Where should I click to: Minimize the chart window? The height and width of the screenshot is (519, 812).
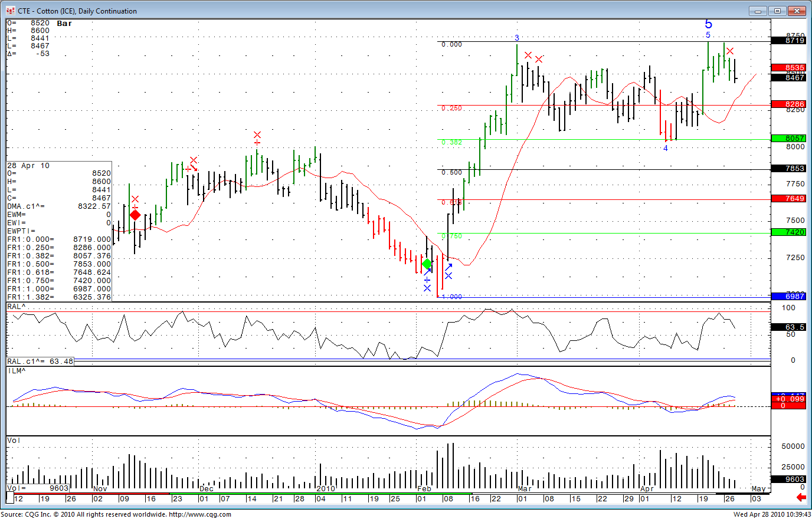click(x=758, y=11)
